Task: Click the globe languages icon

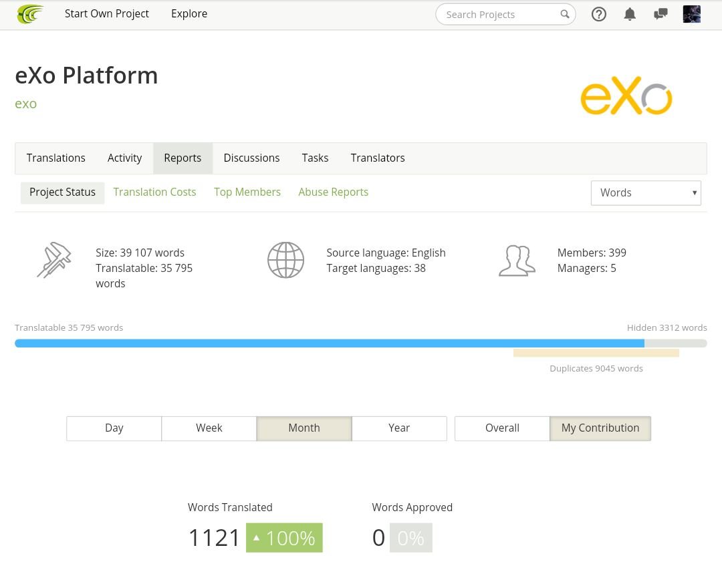Action: pyautogui.click(x=285, y=260)
